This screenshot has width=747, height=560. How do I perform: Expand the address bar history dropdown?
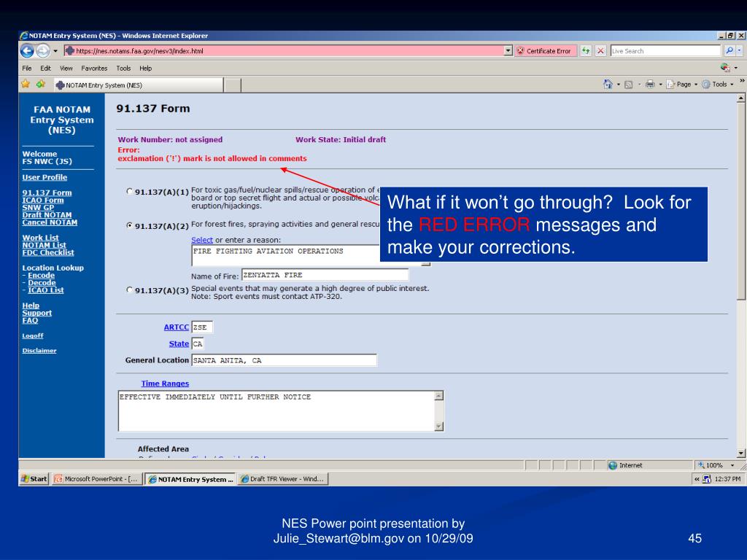coord(508,51)
